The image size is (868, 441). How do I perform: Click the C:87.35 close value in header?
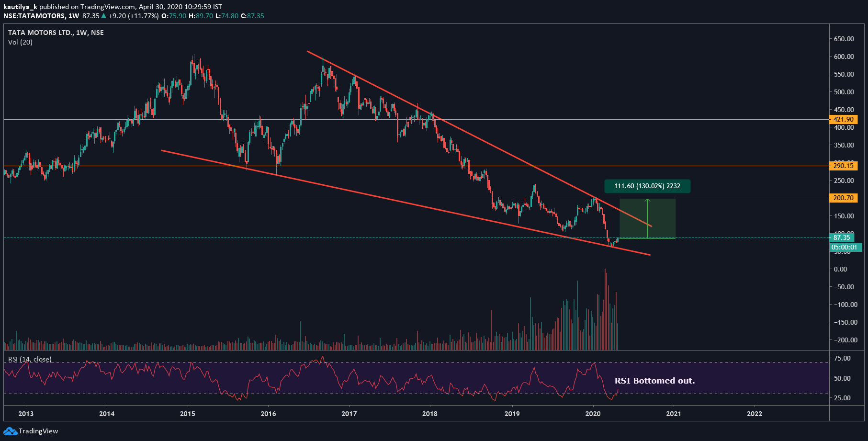click(x=252, y=16)
